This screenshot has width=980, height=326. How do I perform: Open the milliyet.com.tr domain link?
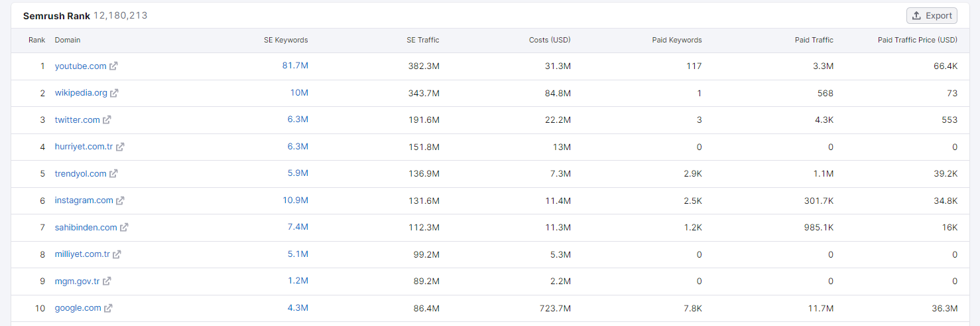click(x=82, y=254)
